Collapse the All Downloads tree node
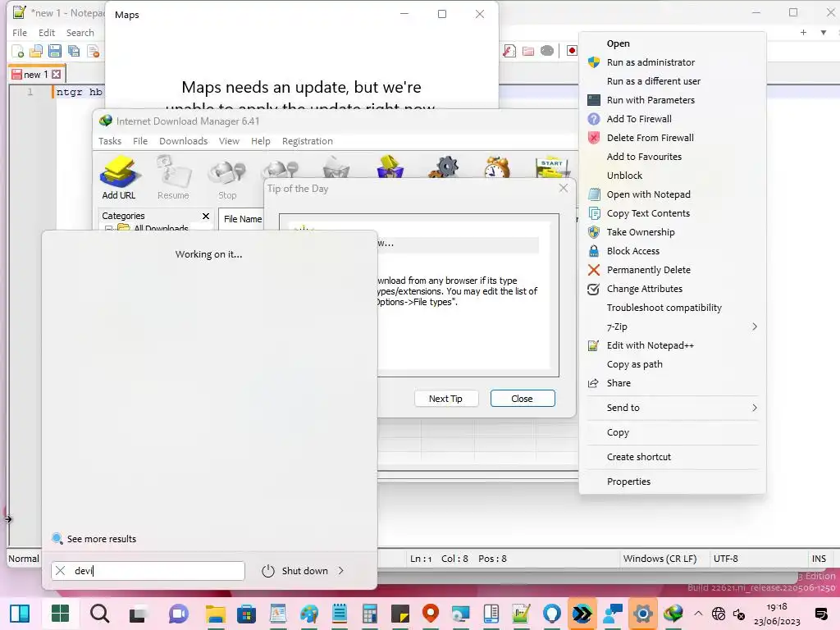Image resolution: width=840 pixels, height=630 pixels. tap(109, 229)
